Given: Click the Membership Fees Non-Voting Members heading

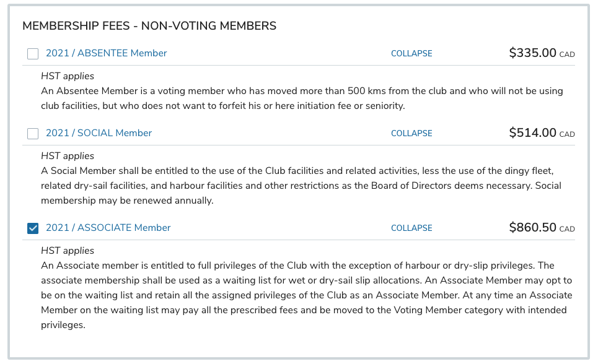Looking at the screenshot, I should pyautogui.click(x=149, y=26).
